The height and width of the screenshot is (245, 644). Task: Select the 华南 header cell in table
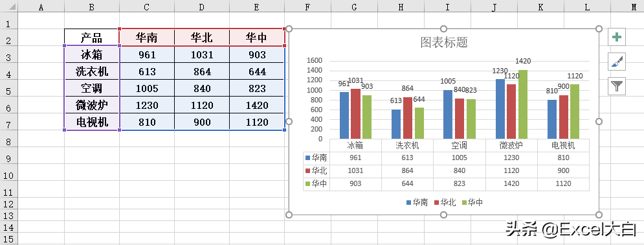(147, 38)
